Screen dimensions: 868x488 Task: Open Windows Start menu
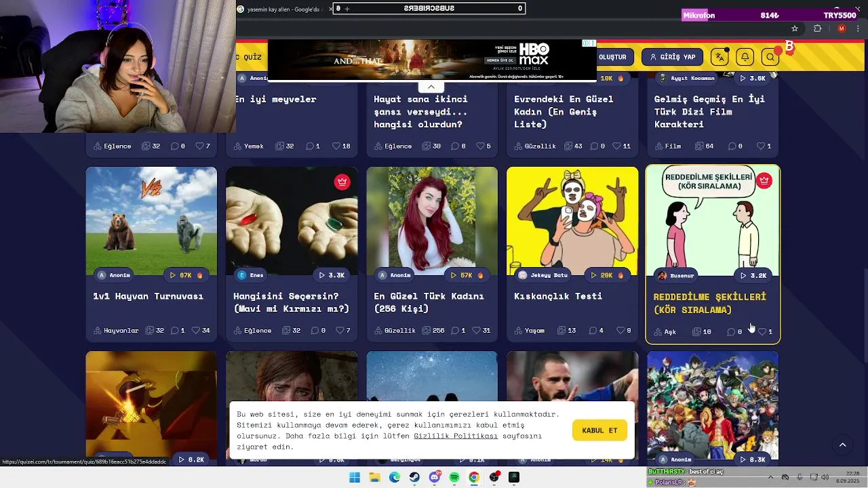[355, 477]
